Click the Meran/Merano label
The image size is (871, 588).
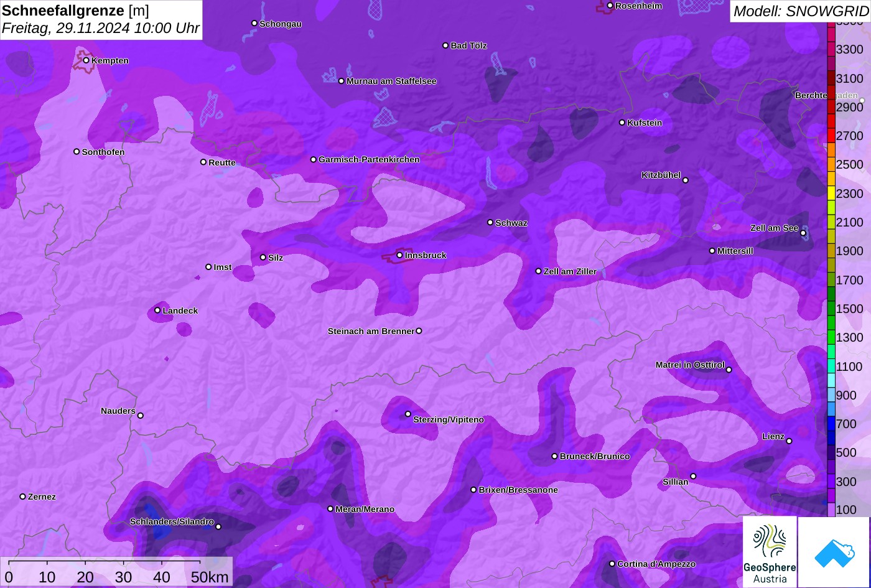coord(365,510)
